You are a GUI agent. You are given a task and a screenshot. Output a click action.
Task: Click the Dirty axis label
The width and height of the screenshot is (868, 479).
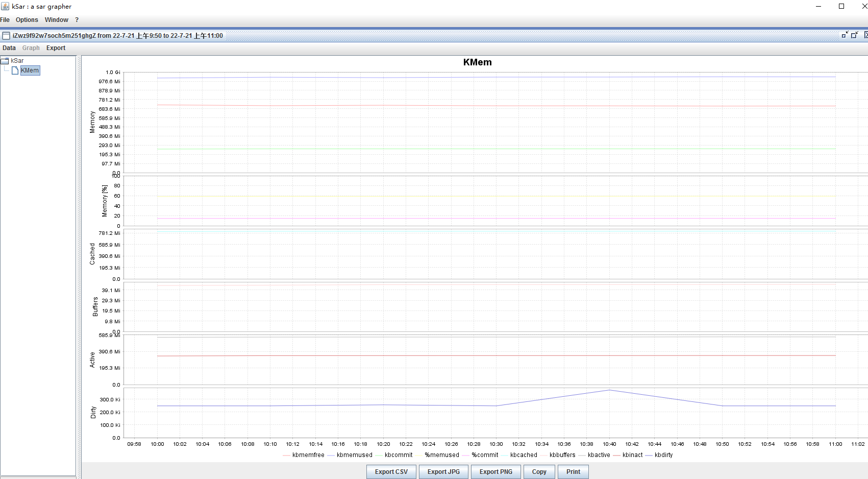[x=93, y=413]
